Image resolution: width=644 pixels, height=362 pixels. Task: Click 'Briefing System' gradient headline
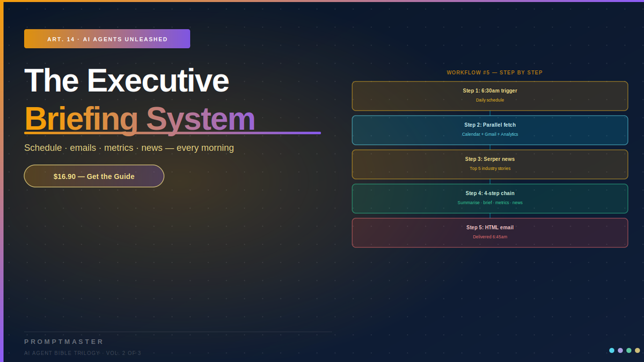(140, 119)
